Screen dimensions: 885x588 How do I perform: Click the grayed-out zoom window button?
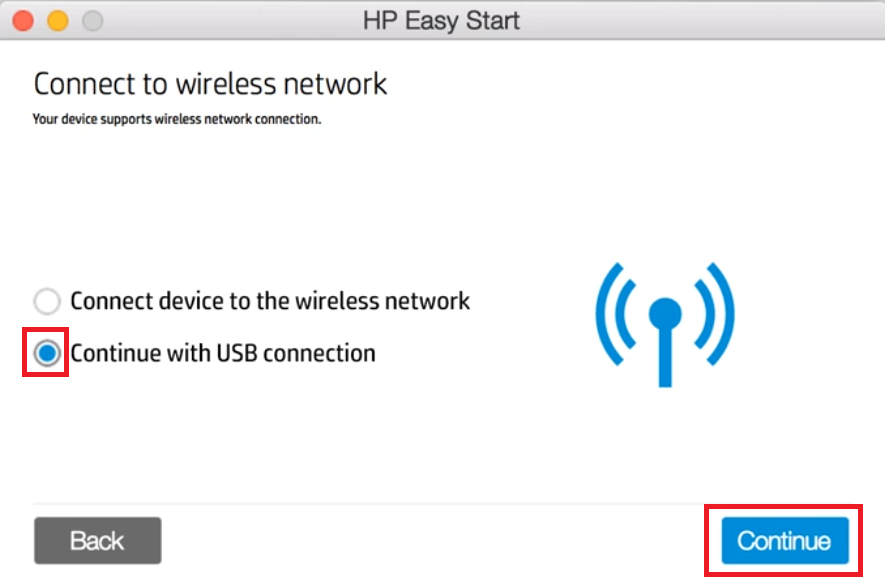click(x=93, y=21)
